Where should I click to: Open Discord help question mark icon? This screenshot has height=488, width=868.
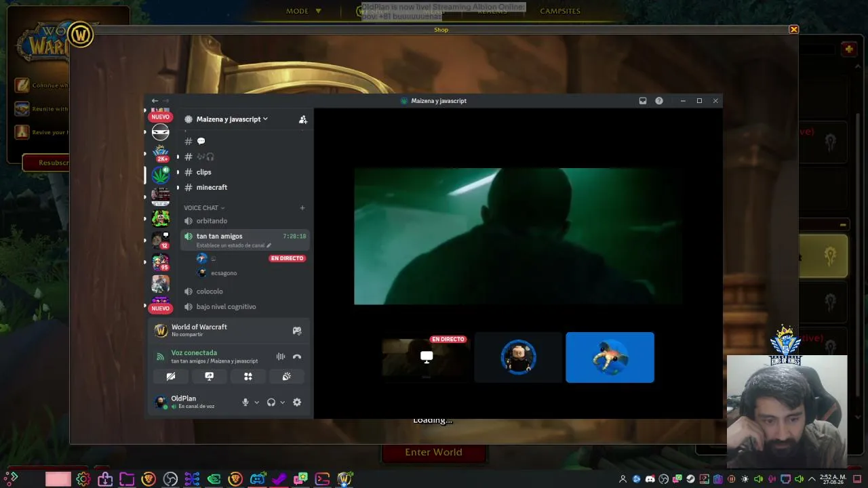(659, 101)
